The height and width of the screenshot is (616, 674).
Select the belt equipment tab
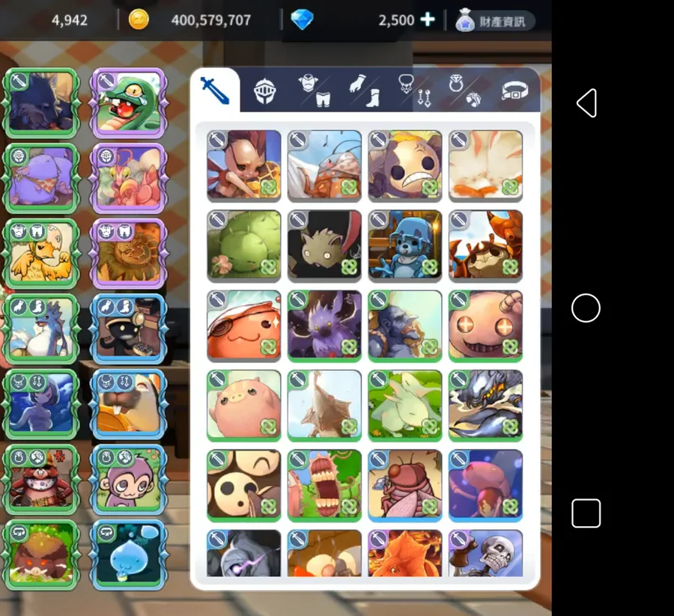(x=514, y=91)
